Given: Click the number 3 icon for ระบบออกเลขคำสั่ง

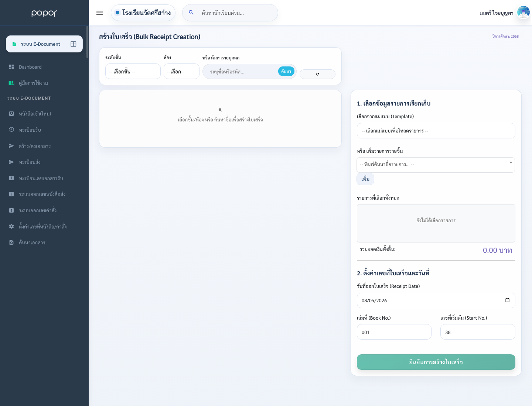Looking at the screenshot, I should [x=11, y=210].
